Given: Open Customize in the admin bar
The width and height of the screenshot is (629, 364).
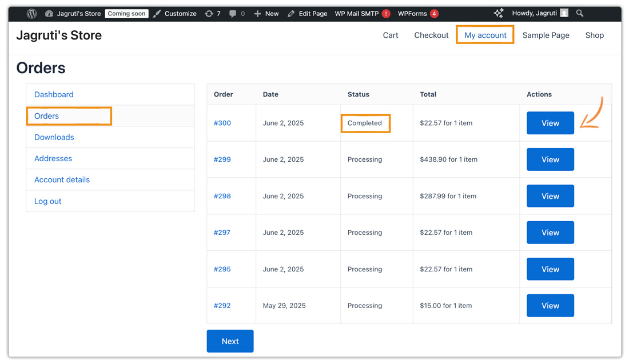Looking at the screenshot, I should tap(181, 14).
